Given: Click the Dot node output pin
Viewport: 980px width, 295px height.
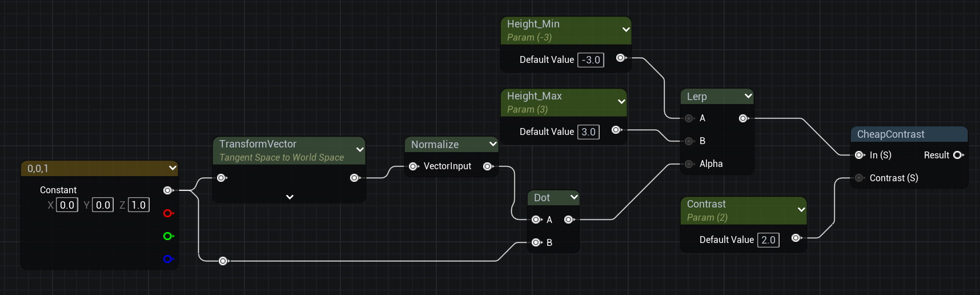Looking at the screenshot, I should pyautogui.click(x=569, y=220).
